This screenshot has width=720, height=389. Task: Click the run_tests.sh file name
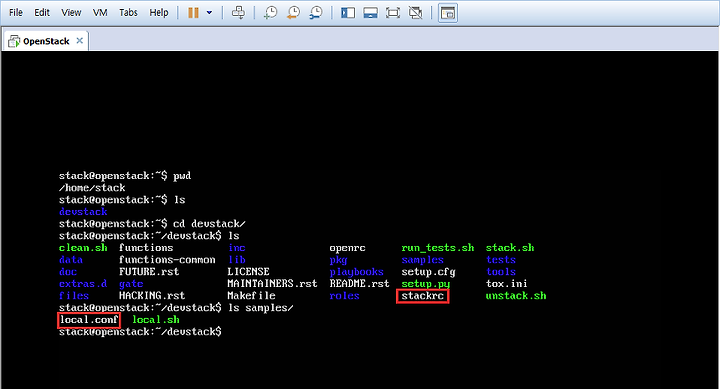click(x=438, y=248)
